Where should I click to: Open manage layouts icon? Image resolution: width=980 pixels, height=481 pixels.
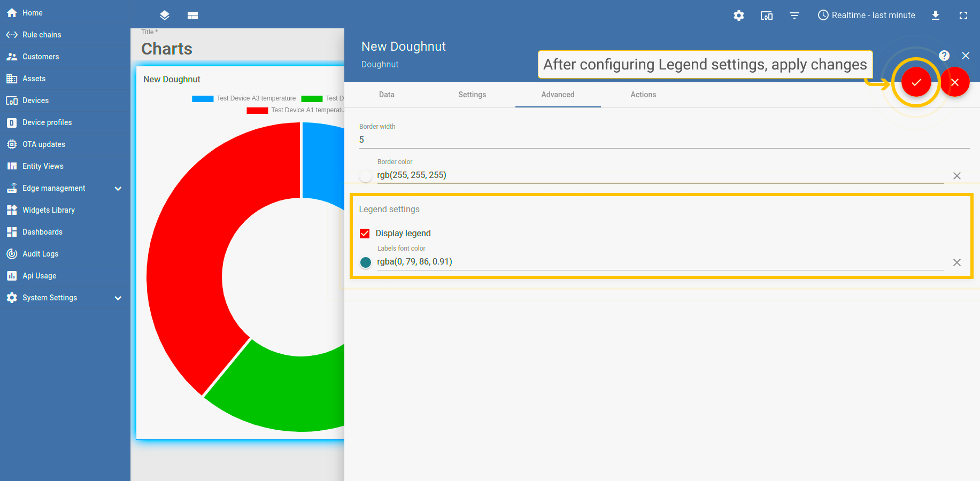193,15
